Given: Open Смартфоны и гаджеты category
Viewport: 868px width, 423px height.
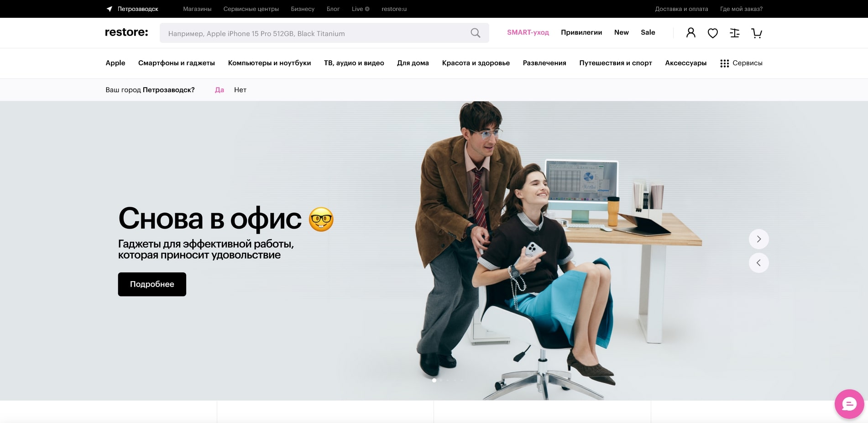Looking at the screenshot, I should click(x=176, y=63).
